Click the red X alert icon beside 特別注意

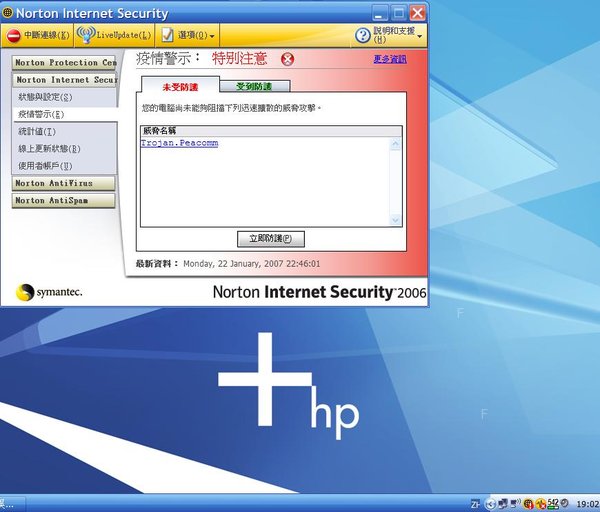point(287,59)
